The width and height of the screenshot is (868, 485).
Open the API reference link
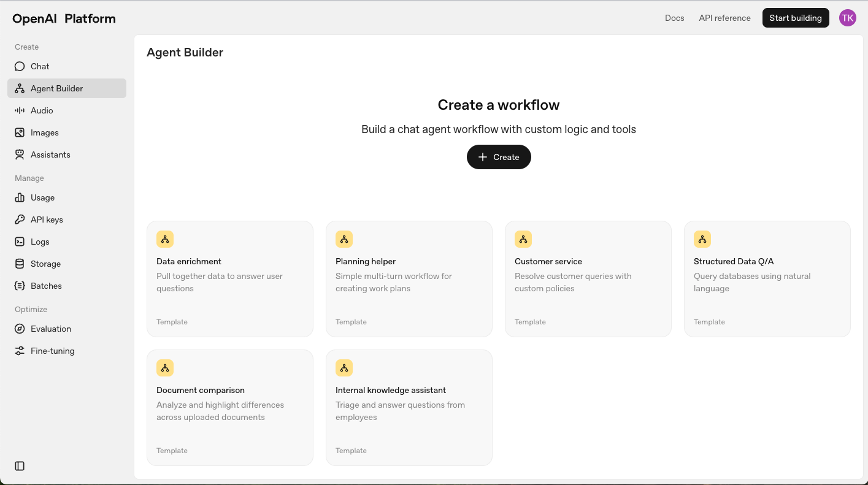click(x=724, y=18)
